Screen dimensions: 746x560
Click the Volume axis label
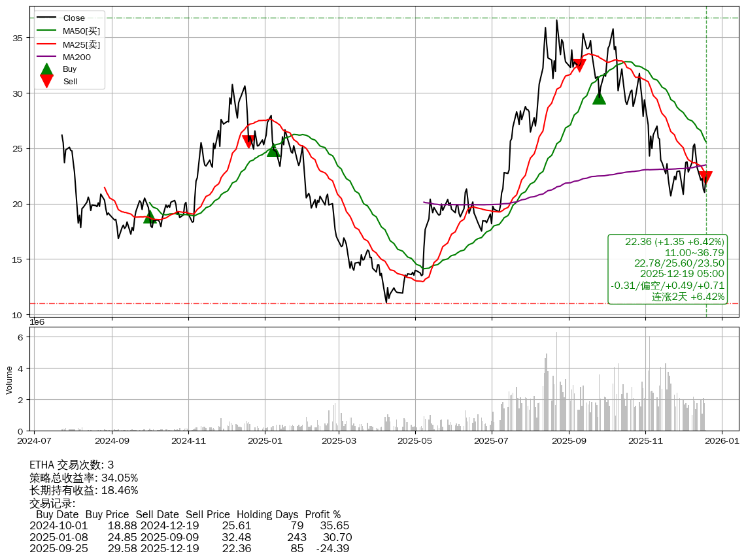point(9,380)
